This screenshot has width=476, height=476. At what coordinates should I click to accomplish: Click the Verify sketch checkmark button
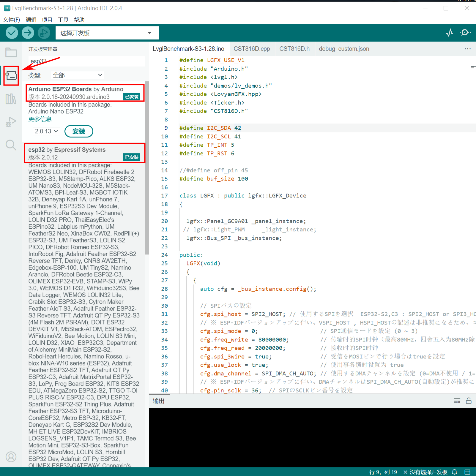pos(12,33)
